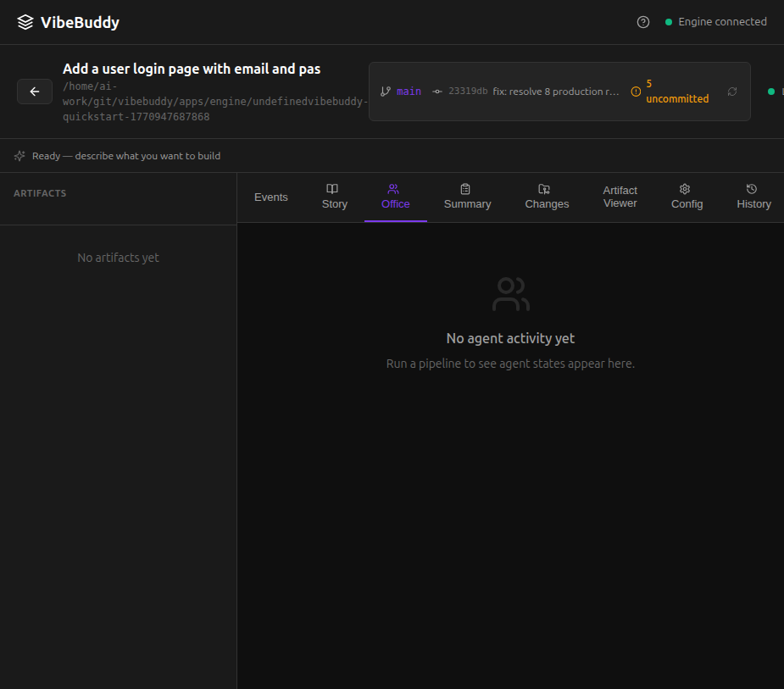Screen dimensions: 784x689
Task: Click the main branch name
Action: click(408, 91)
